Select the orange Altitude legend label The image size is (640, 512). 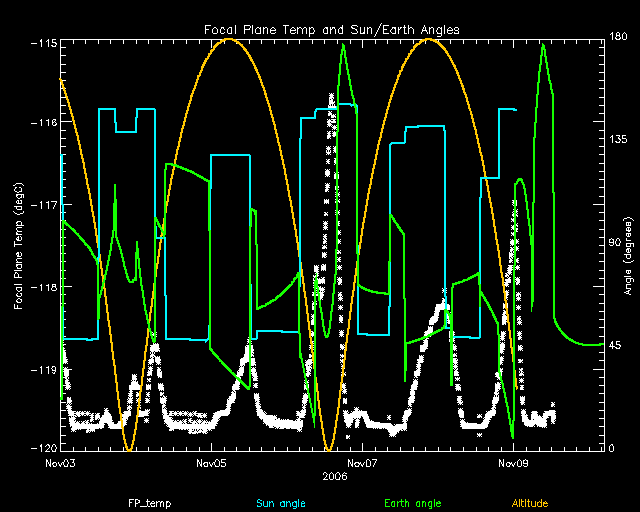pos(530,503)
